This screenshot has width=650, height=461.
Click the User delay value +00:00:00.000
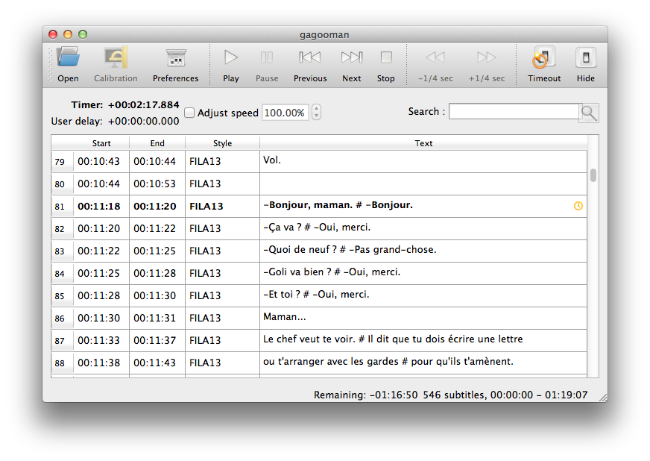click(143, 121)
